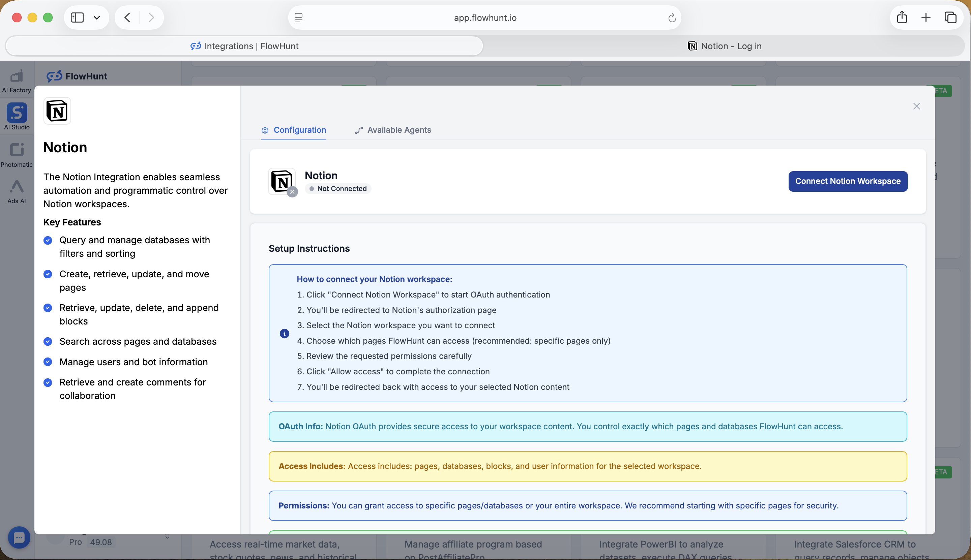Image resolution: width=971 pixels, height=560 pixels.
Task: Click the Configuration gear icon
Action: (265, 130)
